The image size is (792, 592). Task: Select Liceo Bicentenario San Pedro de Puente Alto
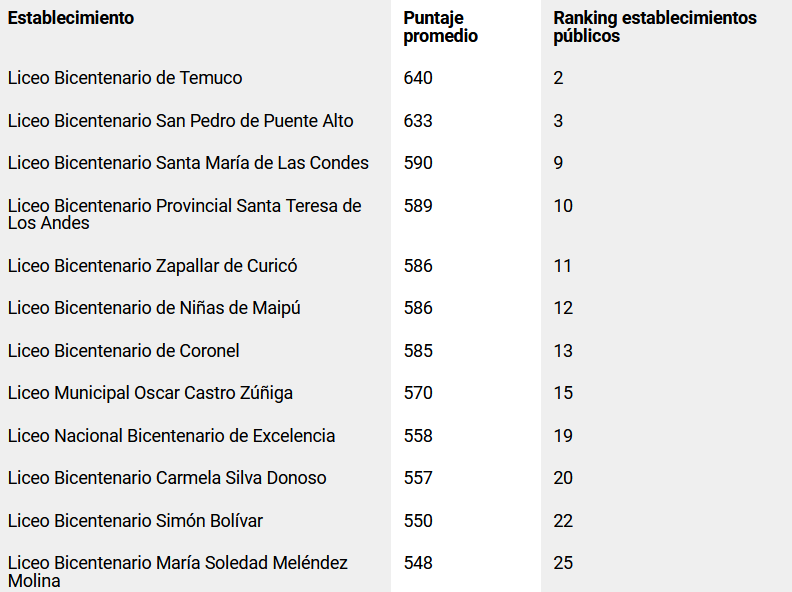coord(180,121)
